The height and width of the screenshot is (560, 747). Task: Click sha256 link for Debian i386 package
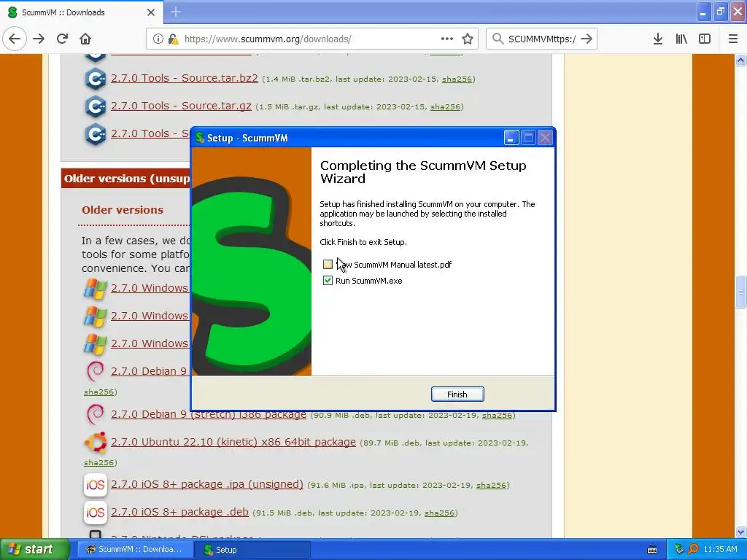click(x=497, y=415)
